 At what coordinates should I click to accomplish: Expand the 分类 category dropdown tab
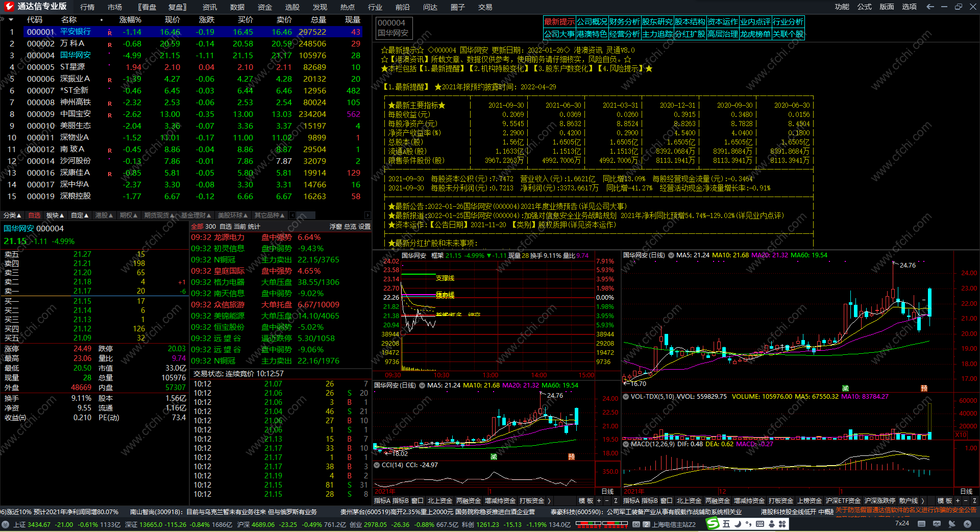12,215
